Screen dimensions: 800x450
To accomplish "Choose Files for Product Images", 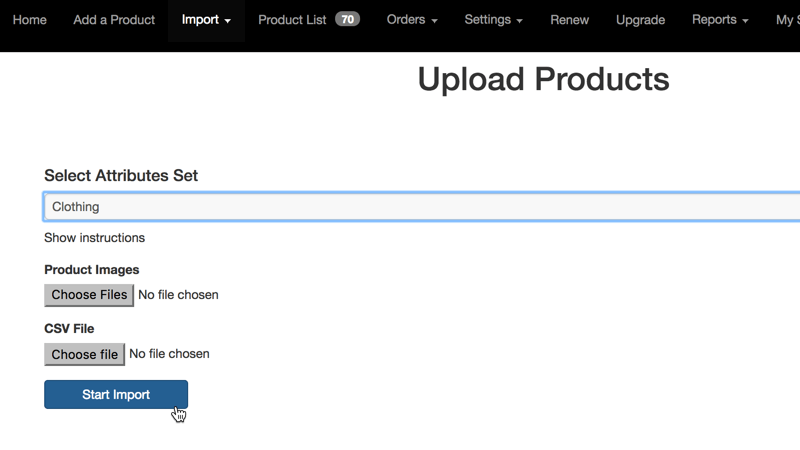I will click(89, 295).
